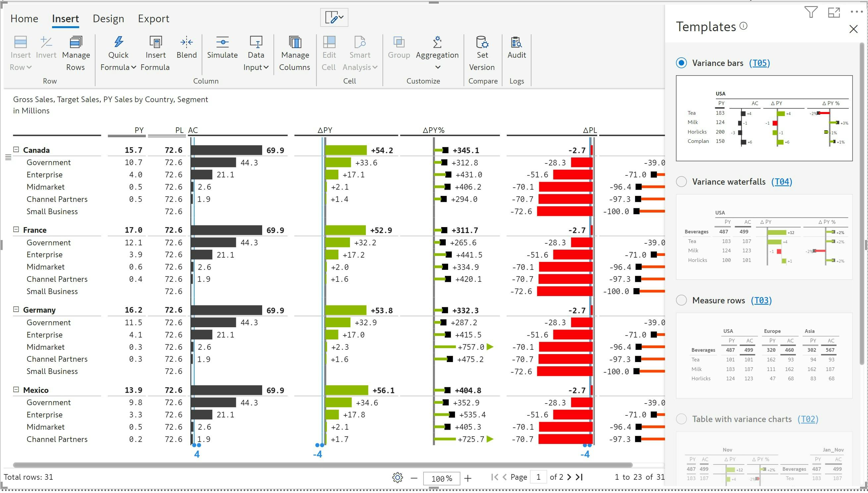Screen dimensions: 868x493
Task: Select the Measure rows template radio
Action: [x=681, y=300]
